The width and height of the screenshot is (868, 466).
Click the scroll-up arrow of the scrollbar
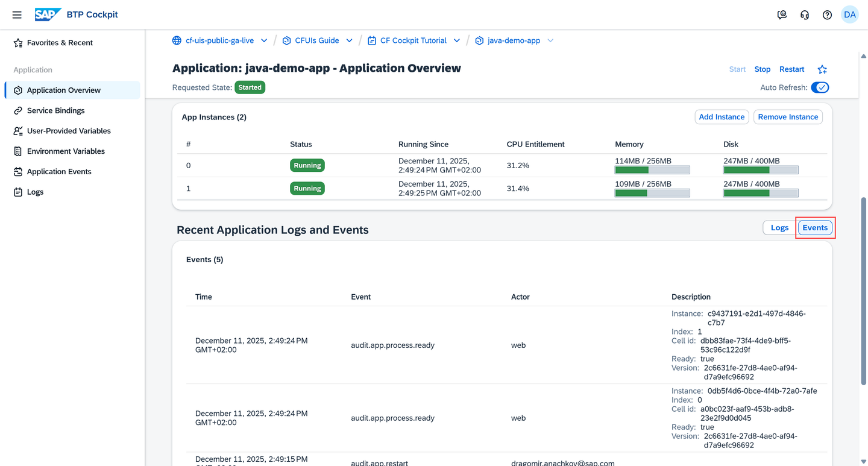(864, 57)
